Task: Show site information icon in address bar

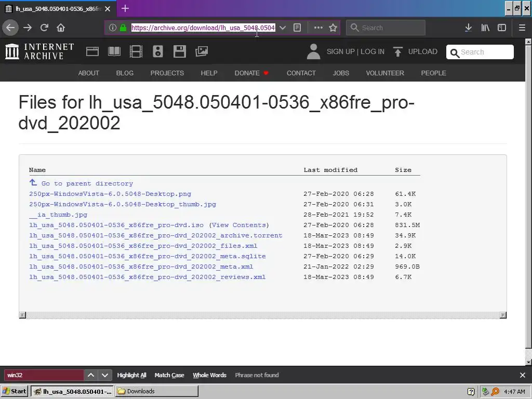Action: coord(113,28)
